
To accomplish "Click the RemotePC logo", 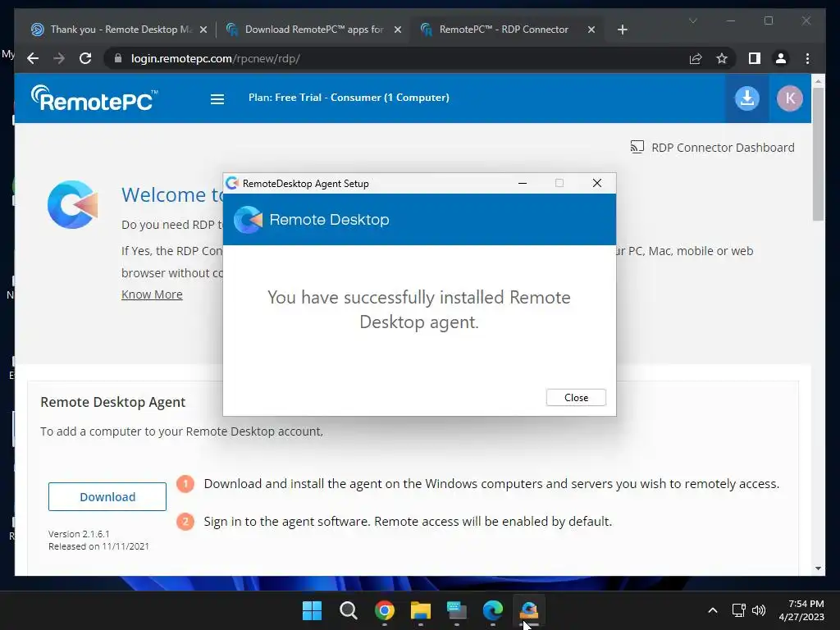I will click(x=95, y=98).
